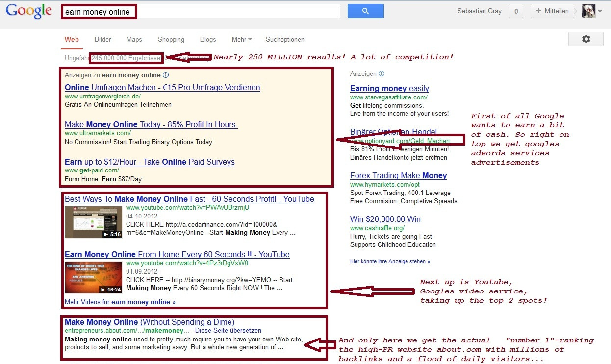Click the info icon beside right-column Anzeigen

tap(382, 74)
